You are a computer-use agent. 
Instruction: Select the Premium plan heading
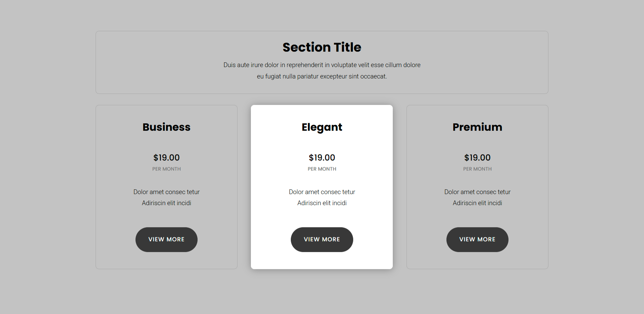click(x=477, y=127)
